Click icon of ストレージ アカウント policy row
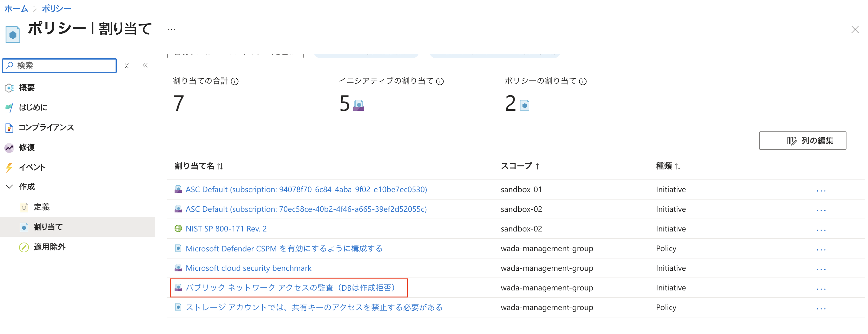The height and width of the screenshot is (334, 868). coord(178,307)
